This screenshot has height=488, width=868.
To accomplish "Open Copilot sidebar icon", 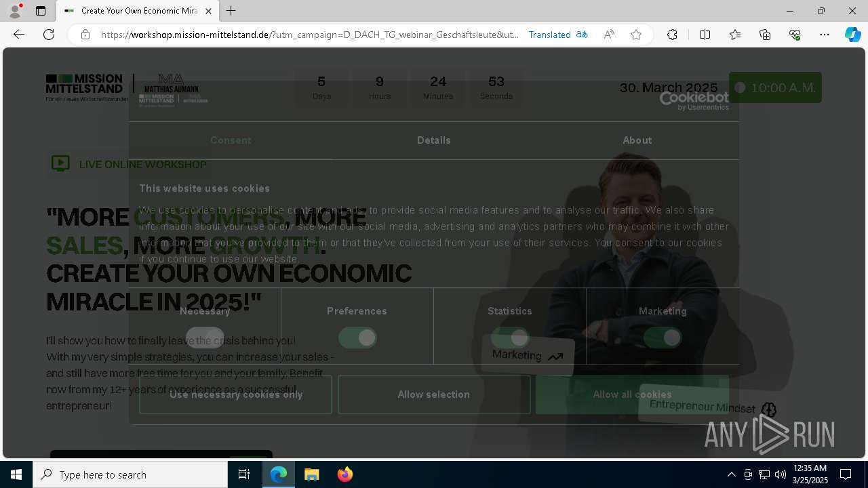I will (x=852, y=35).
